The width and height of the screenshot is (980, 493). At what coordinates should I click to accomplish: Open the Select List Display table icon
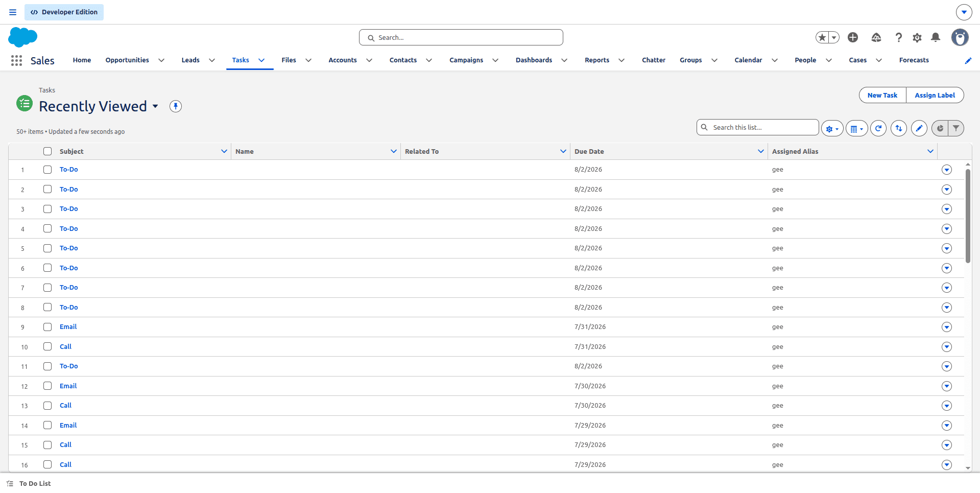coord(856,129)
